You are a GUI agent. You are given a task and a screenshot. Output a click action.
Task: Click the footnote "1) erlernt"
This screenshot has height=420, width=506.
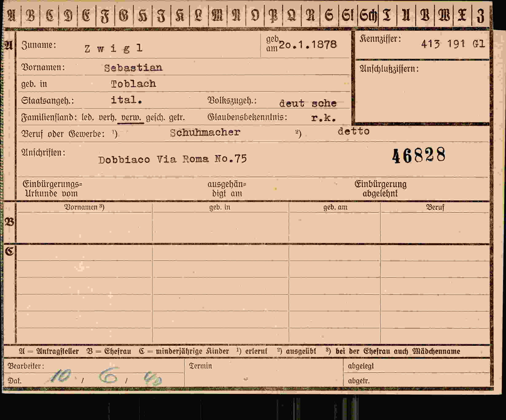[x=252, y=351]
